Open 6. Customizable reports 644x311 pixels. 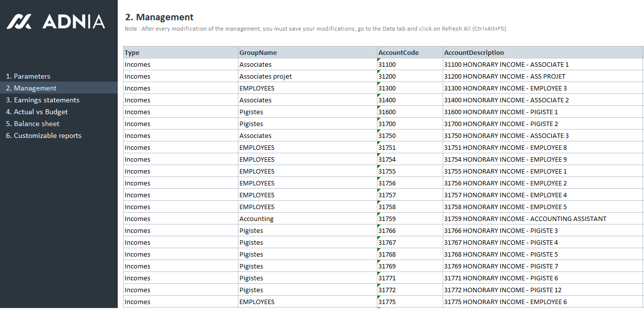point(44,135)
